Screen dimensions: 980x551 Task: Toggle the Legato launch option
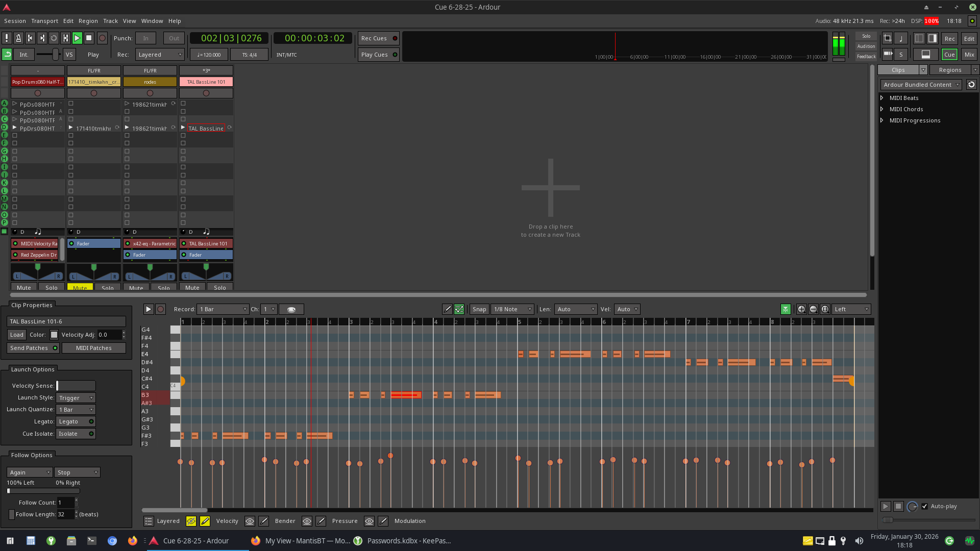click(76, 421)
